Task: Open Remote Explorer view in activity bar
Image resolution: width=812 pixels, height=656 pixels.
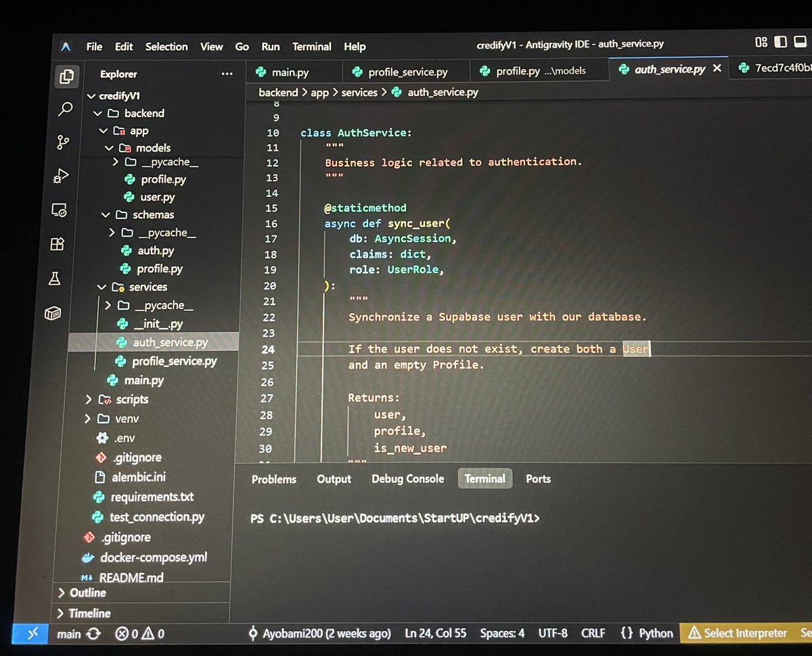Action: point(59,210)
